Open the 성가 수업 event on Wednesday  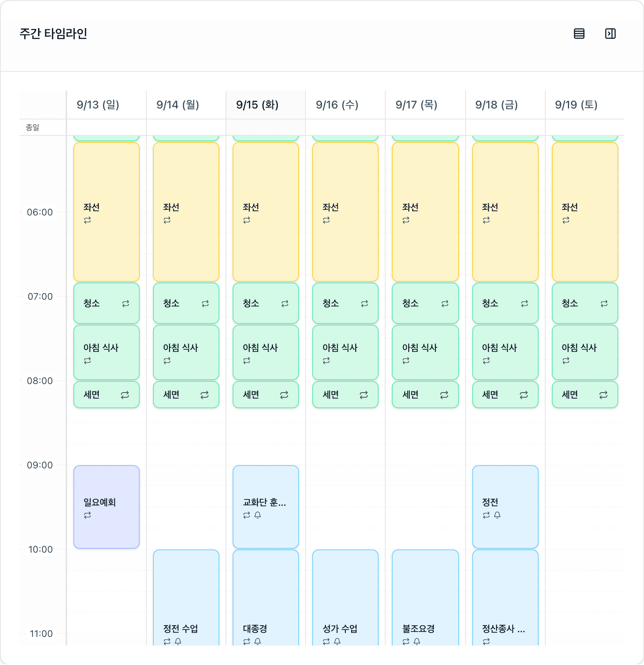[345, 598]
